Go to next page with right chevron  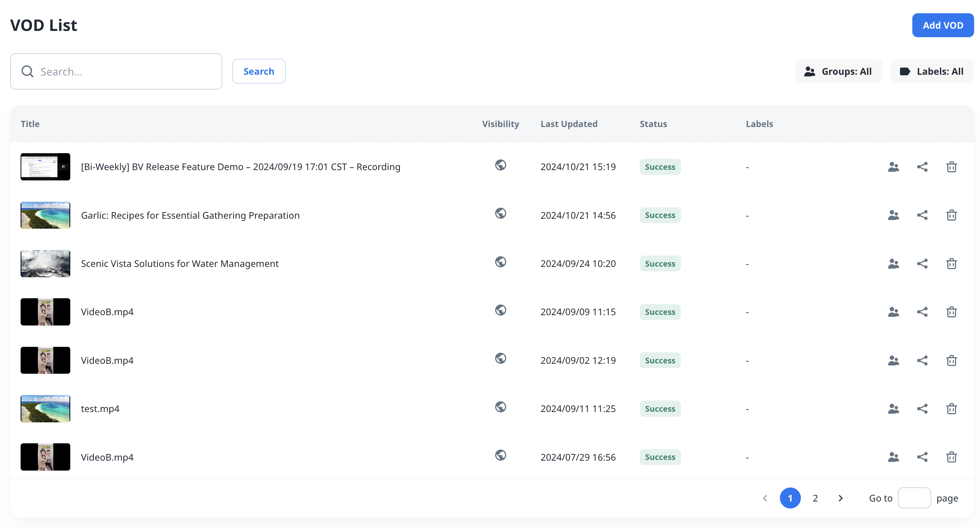point(840,498)
